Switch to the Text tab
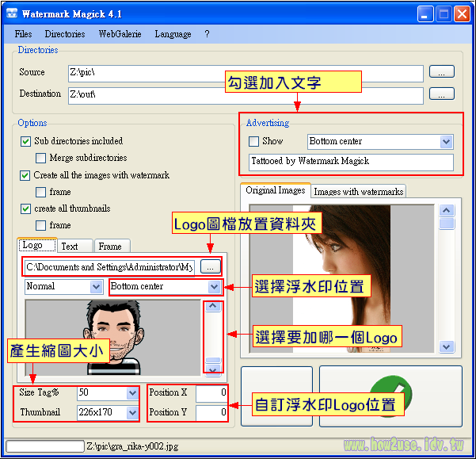The width and height of the screenshot is (476, 459). click(75, 246)
